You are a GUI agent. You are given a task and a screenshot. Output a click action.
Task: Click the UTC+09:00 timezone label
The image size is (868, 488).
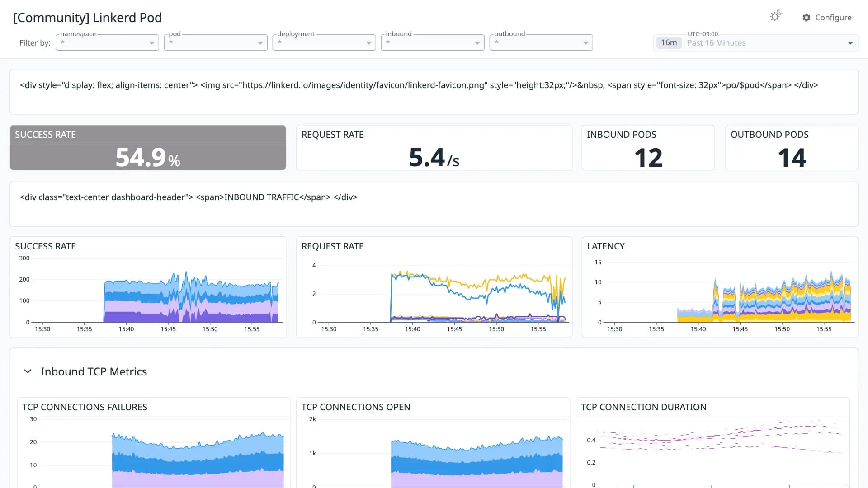click(x=703, y=34)
